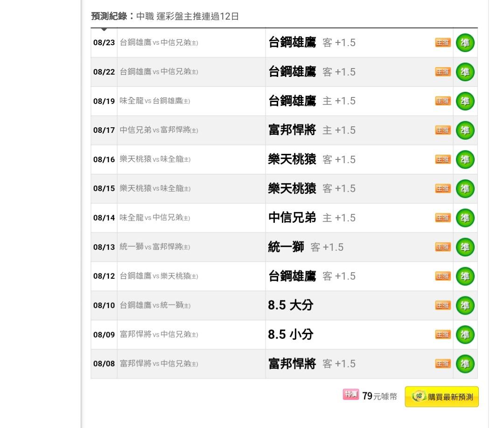The width and height of the screenshot is (504, 428).
Task: Click the green 準 icon for 08/13
Action: tap(465, 247)
